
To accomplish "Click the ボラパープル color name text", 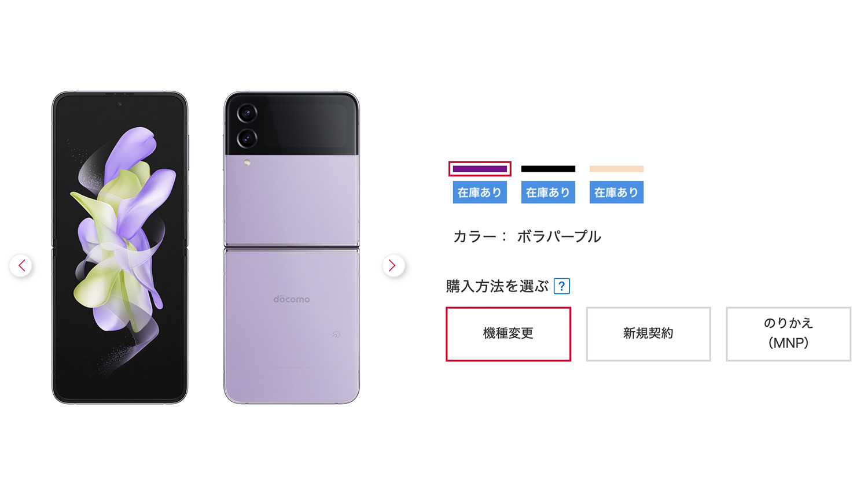I will pyautogui.click(x=558, y=236).
